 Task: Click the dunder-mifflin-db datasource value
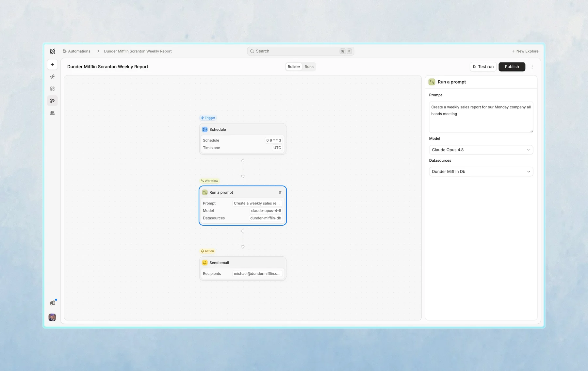coord(266,218)
